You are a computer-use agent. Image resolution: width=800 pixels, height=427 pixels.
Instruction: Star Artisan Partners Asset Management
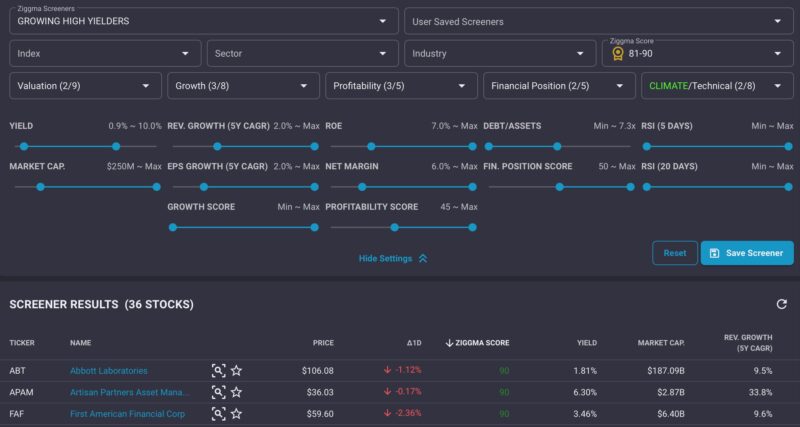tap(236, 392)
